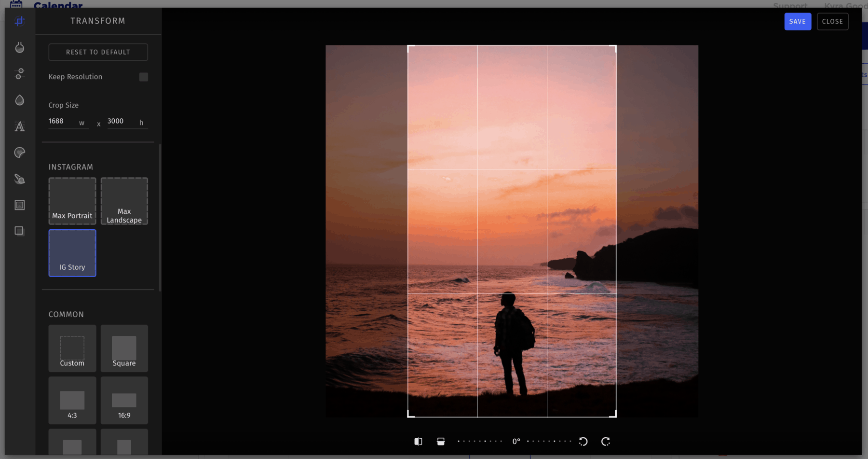Click the presets panel scrollbar

coord(160,217)
